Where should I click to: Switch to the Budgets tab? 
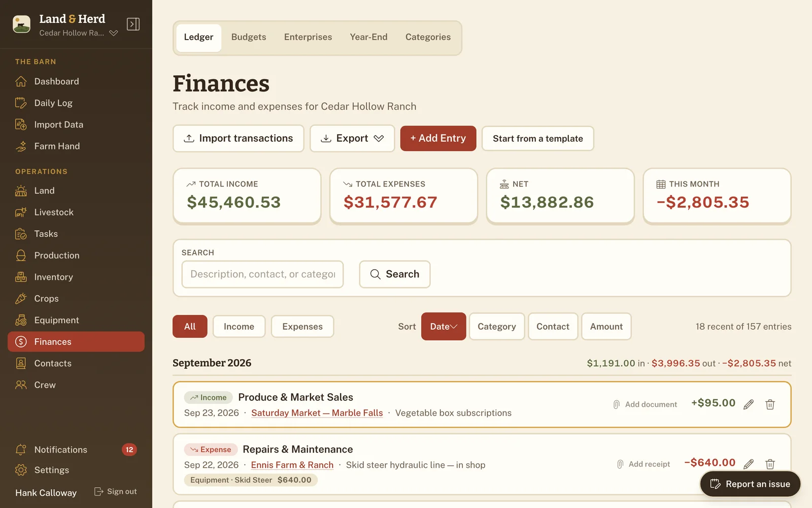click(249, 38)
